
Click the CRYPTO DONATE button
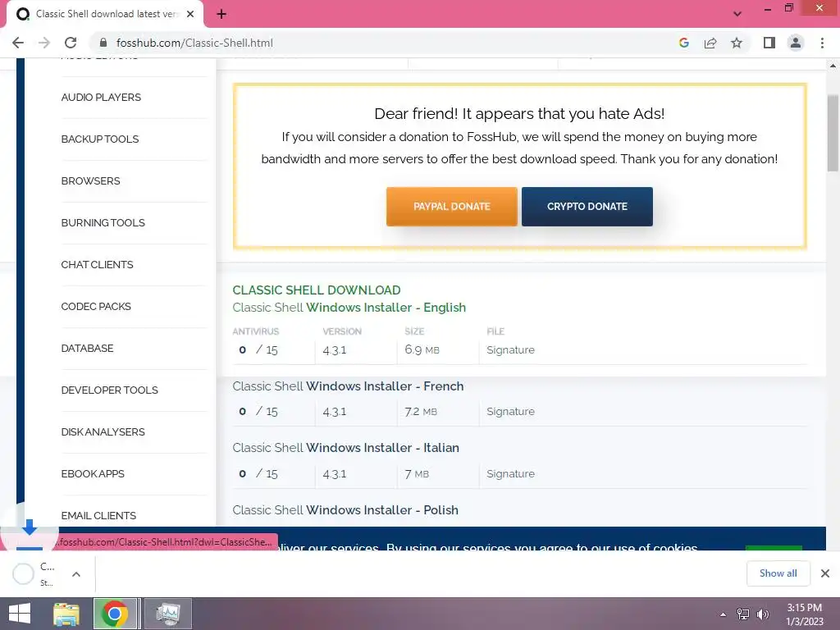pyautogui.click(x=587, y=207)
